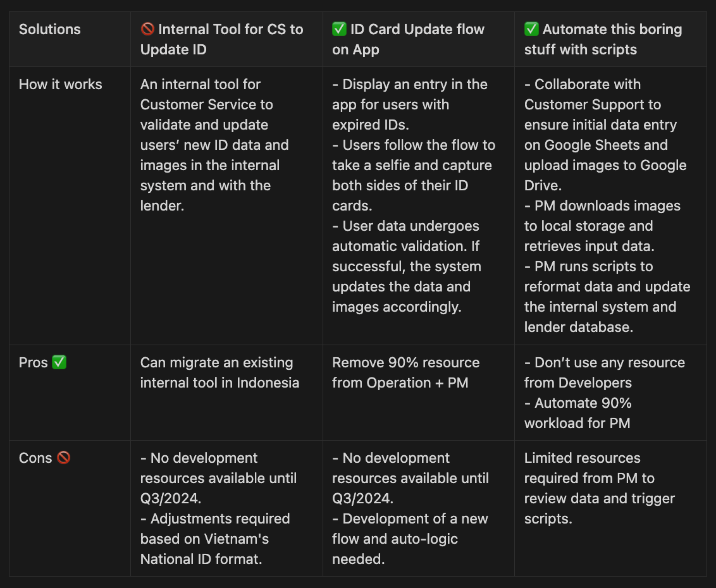Screen dimensions: 716x588
Task: Click the internal tool description cell
Action: coord(226,206)
